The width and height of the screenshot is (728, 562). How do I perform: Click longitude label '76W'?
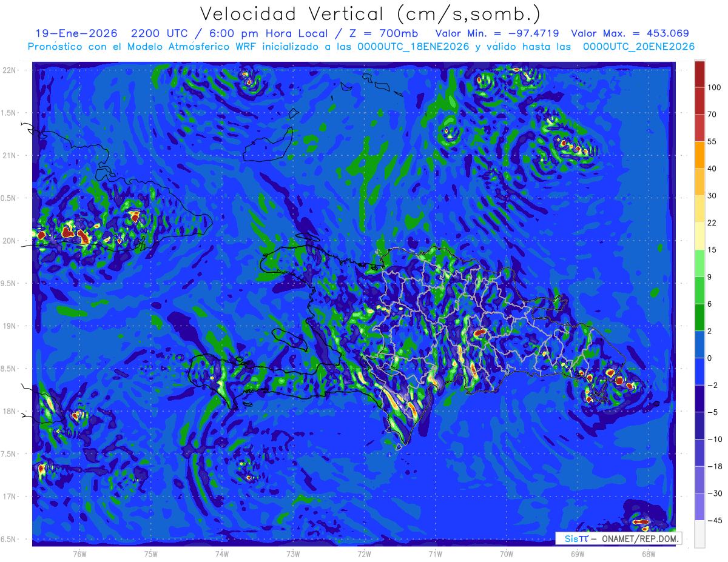pos(79,554)
